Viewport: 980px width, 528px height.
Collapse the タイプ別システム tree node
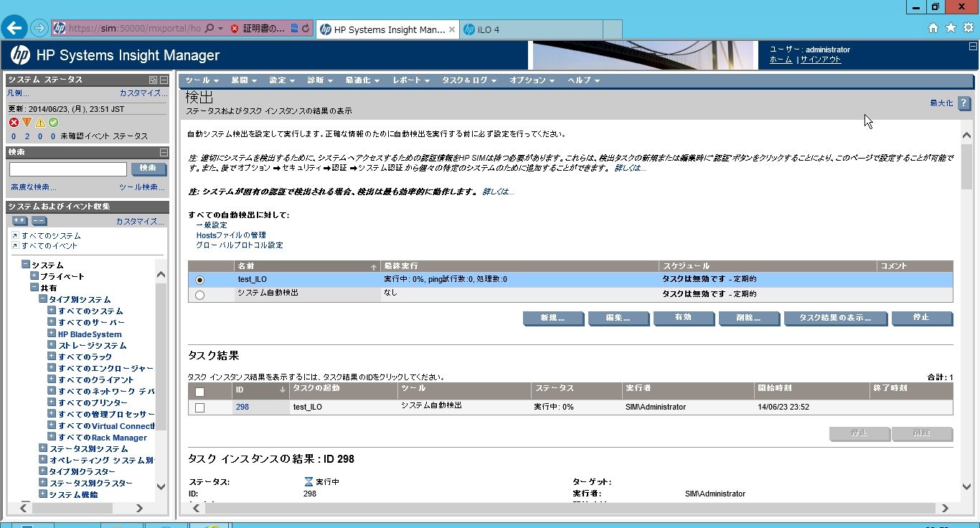[x=43, y=299]
